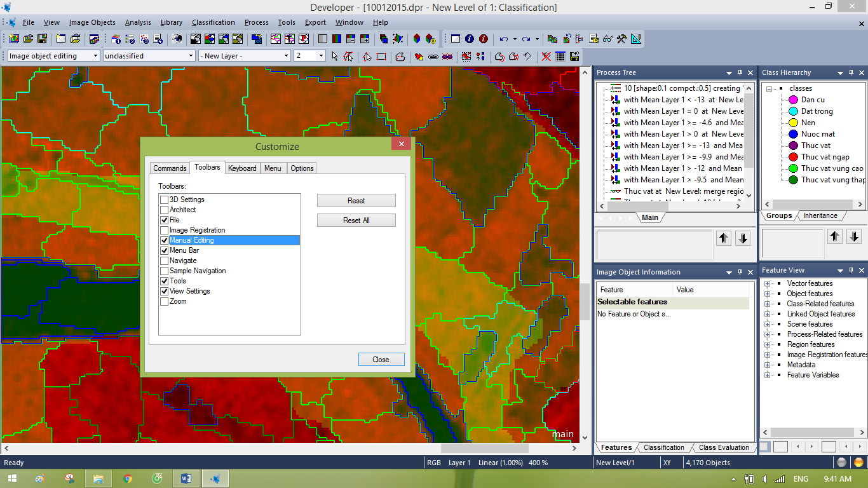Click the New Workspace toolbar icon
The width and height of the screenshot is (868, 488).
tap(61, 39)
